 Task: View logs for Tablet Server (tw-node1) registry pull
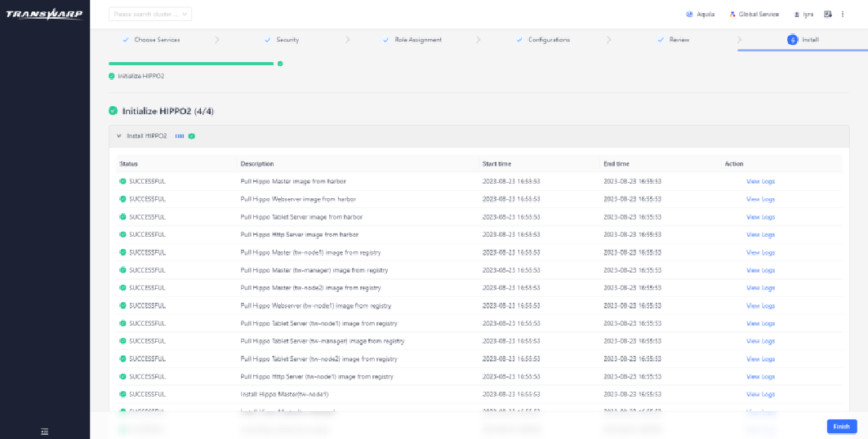click(x=760, y=323)
